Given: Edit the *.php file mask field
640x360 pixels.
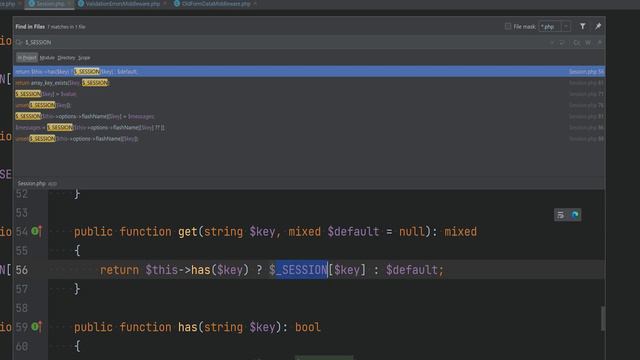Looking at the screenshot, I should (x=550, y=27).
